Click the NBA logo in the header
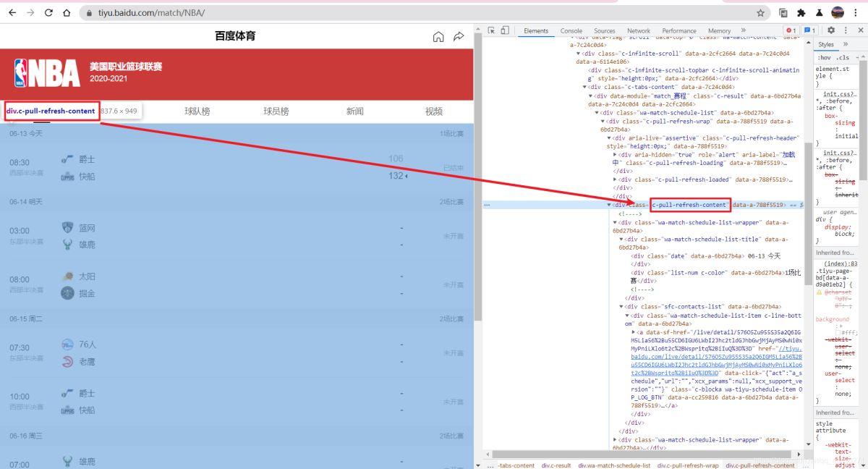The height and width of the screenshot is (469, 868). (x=46, y=72)
